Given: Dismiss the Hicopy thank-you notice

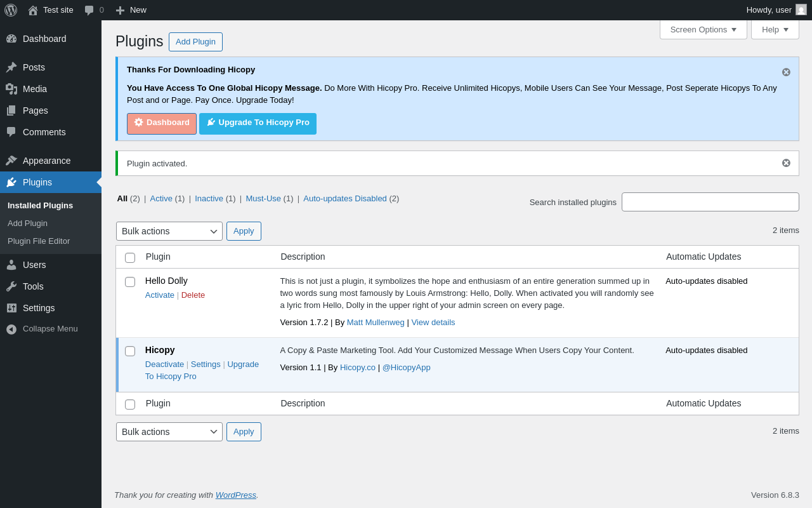Looking at the screenshot, I should point(786,72).
